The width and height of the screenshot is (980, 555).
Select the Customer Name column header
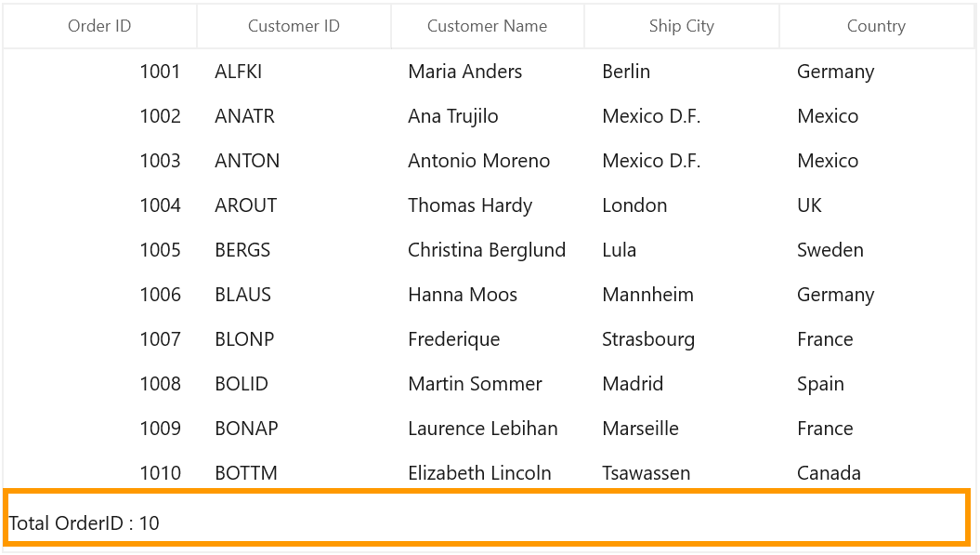point(488,26)
